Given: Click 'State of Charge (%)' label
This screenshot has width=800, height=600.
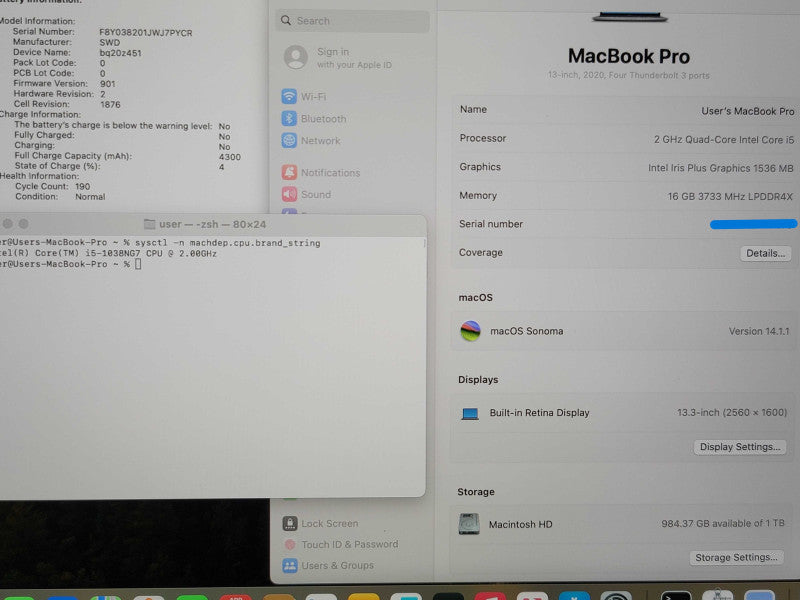Looking at the screenshot, I should (x=57, y=166).
